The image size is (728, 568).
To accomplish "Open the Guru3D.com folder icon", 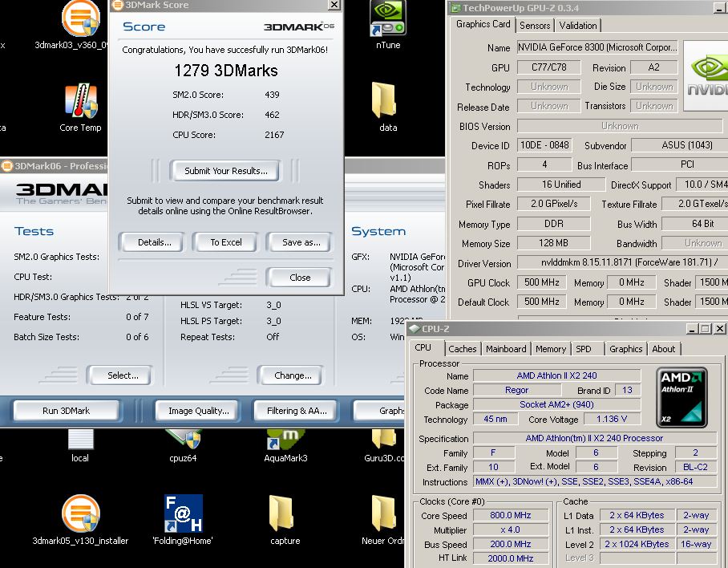I will click(x=384, y=440).
